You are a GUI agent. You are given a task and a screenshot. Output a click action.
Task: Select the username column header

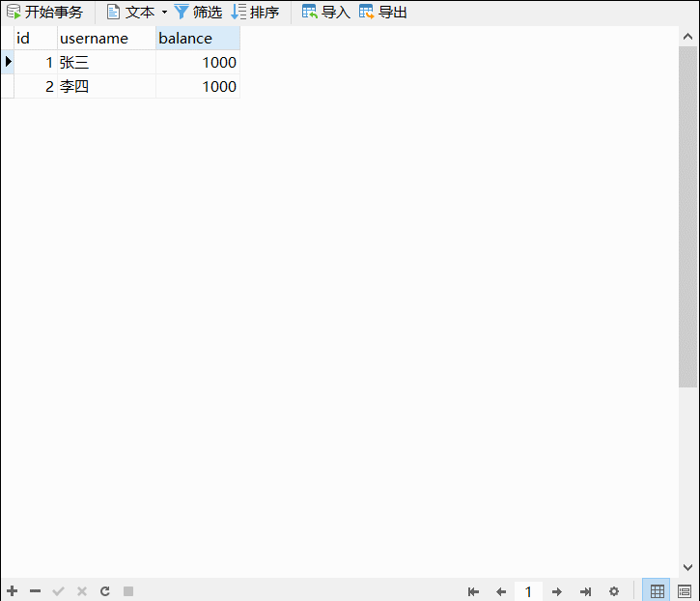(x=107, y=38)
